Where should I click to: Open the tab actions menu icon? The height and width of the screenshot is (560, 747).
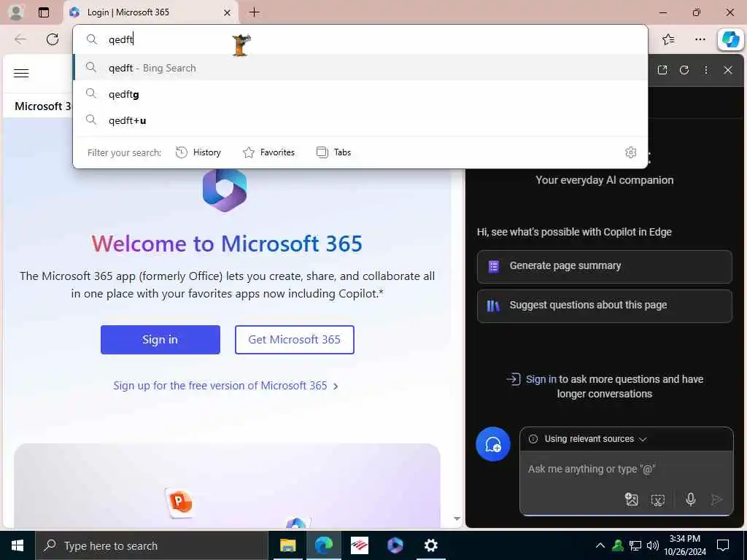click(44, 12)
